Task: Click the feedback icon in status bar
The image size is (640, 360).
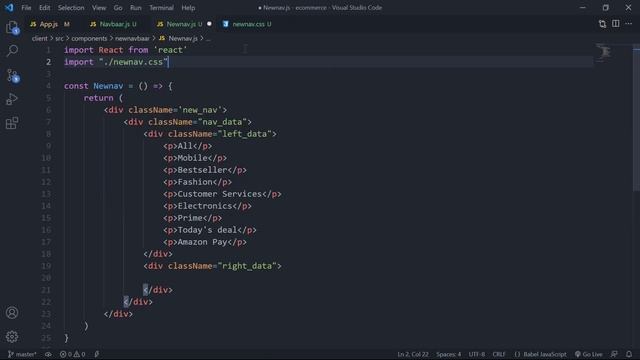Action: (x=614, y=354)
